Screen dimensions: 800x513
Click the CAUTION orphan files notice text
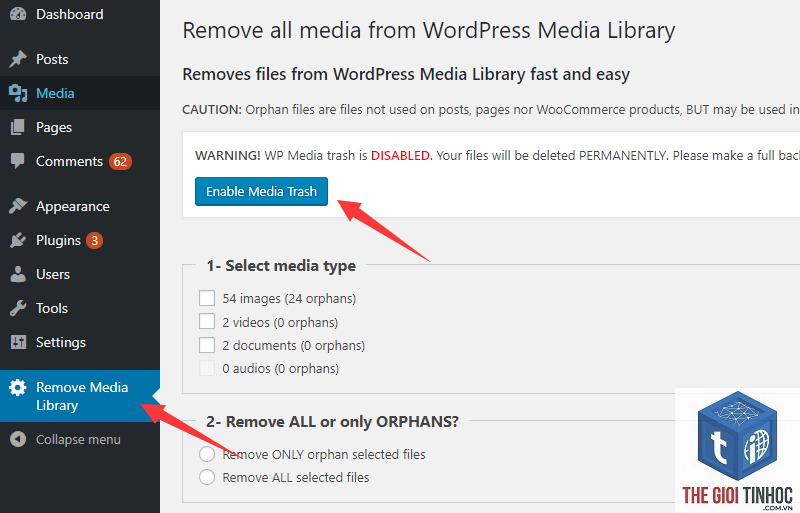491,110
